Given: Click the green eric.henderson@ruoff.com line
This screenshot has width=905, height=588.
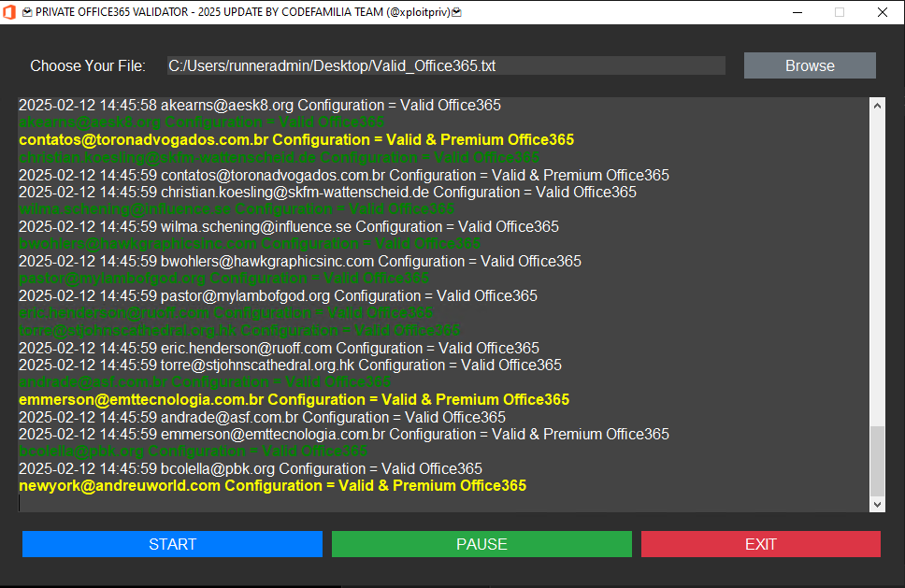Looking at the screenshot, I should click(x=225, y=313).
